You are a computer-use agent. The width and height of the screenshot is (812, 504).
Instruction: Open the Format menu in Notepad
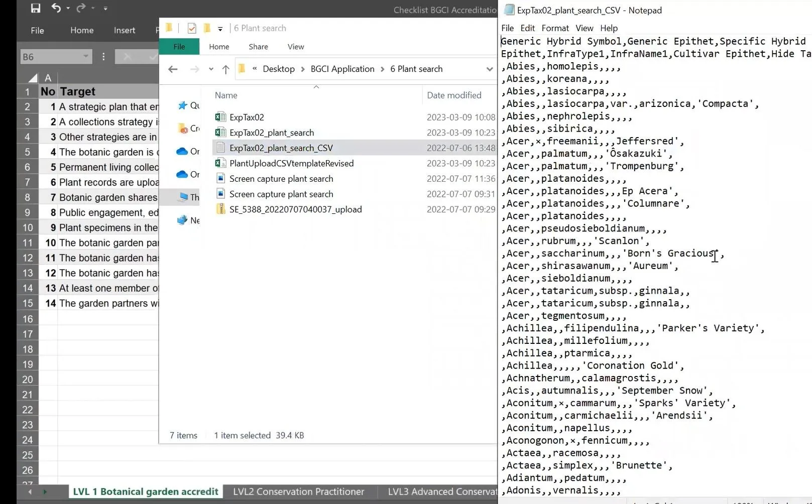(x=555, y=28)
